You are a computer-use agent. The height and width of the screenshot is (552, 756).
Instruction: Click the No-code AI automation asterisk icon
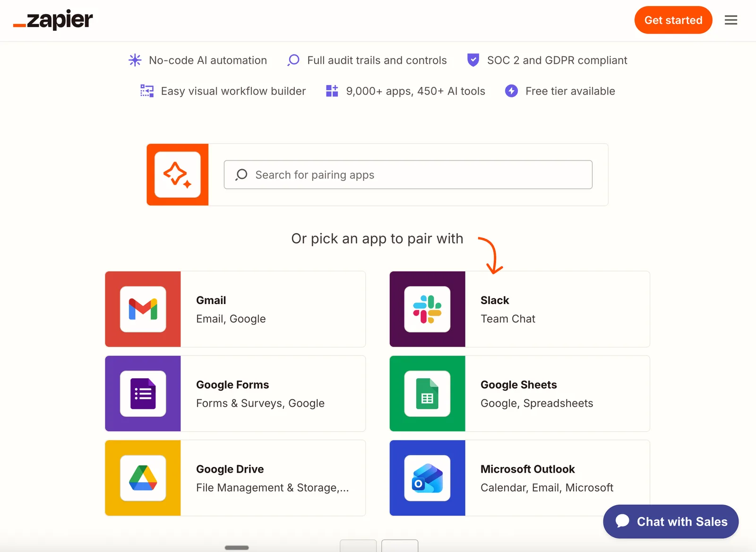tap(135, 60)
